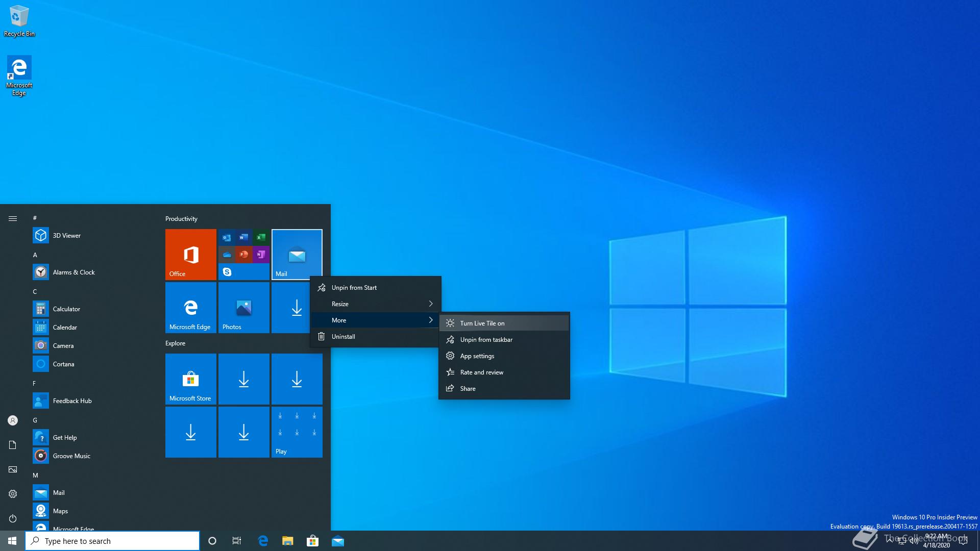
Task: Open the Office tile
Action: [x=191, y=255]
